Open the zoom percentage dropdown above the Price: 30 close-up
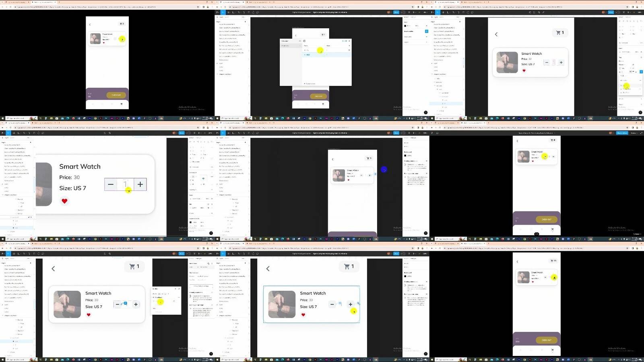 point(211,133)
